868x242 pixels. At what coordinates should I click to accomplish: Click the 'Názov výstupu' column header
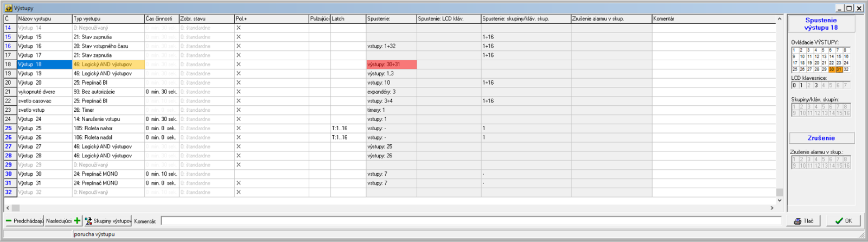tap(44, 18)
